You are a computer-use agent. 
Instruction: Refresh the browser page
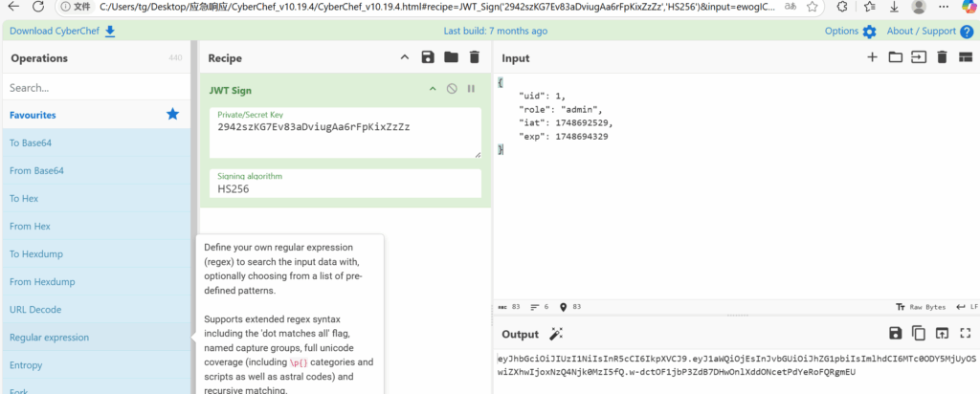[38, 7]
